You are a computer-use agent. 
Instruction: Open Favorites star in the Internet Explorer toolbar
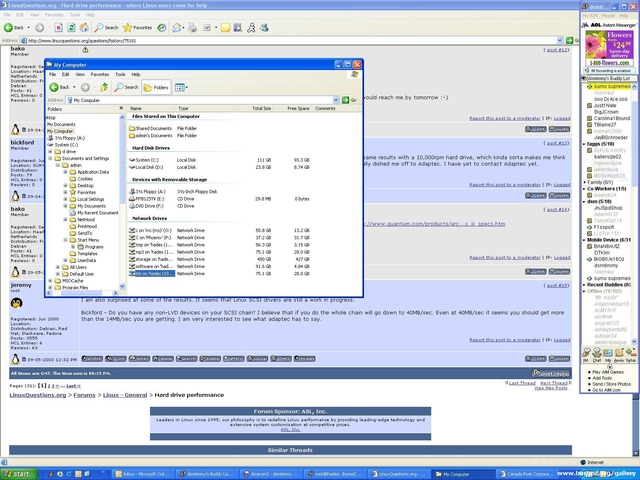[138, 28]
